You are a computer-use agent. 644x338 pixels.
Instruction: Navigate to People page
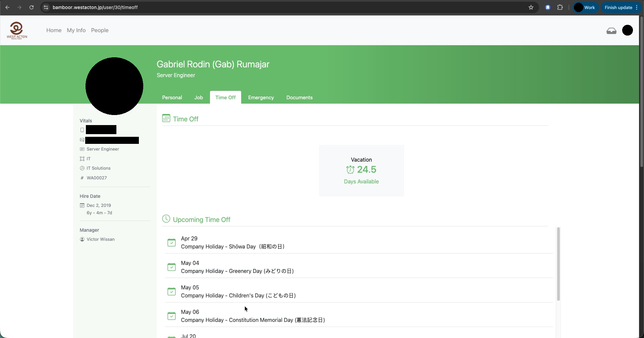pos(100,30)
